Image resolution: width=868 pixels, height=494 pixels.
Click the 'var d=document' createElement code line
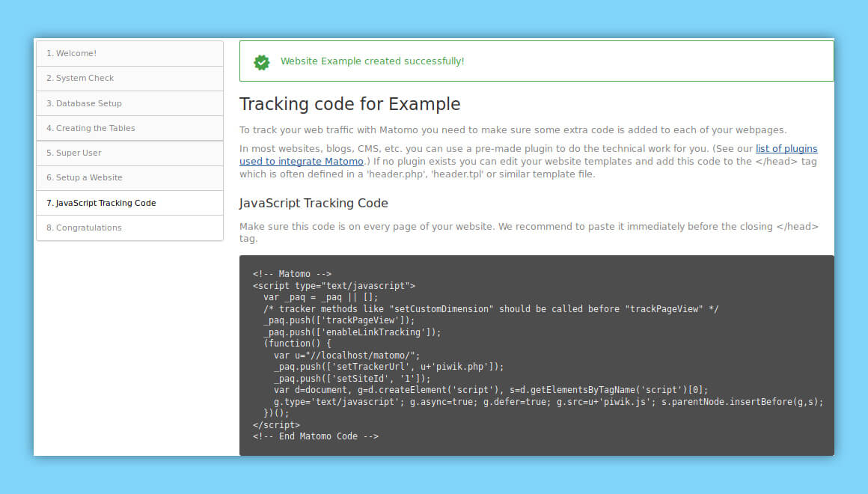pos(490,390)
